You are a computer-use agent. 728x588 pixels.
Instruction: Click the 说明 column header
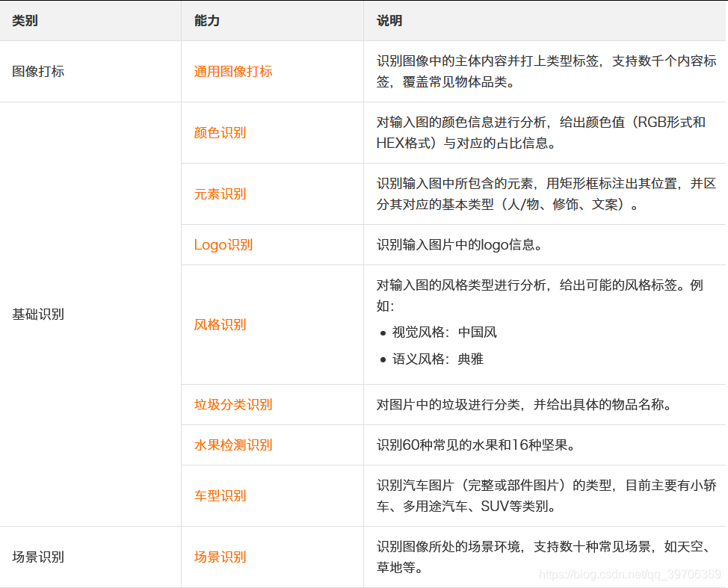(389, 20)
